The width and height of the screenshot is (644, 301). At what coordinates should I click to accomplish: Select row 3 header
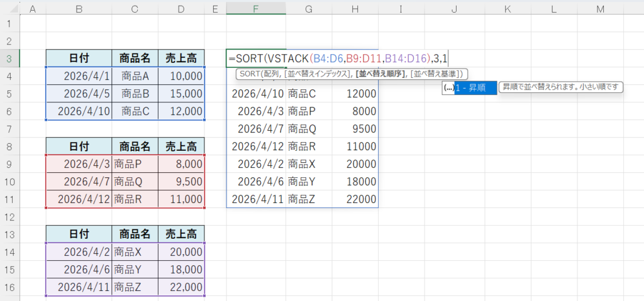(x=10, y=58)
